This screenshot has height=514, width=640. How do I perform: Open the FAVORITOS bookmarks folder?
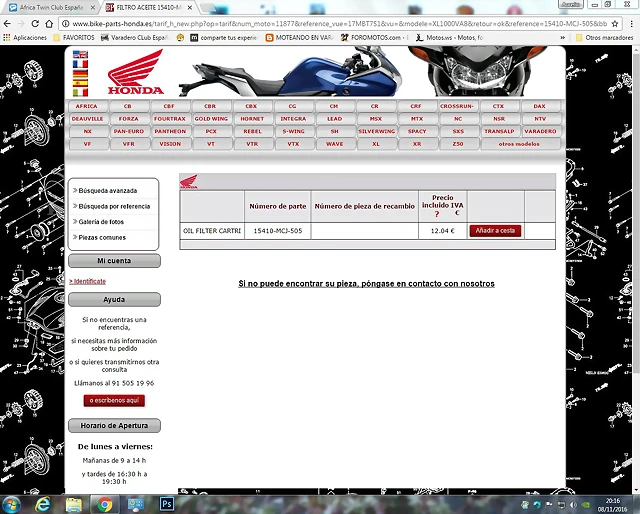tap(74, 38)
